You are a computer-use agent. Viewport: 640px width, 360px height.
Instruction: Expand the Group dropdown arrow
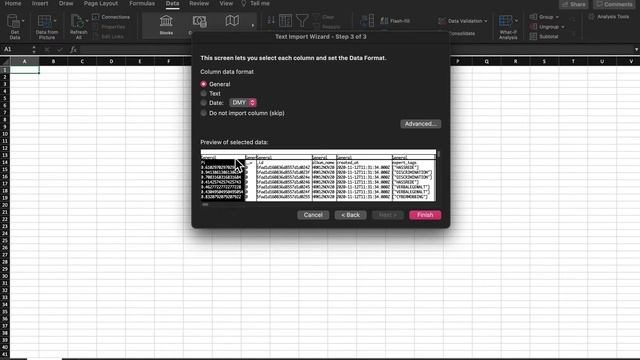(557, 17)
